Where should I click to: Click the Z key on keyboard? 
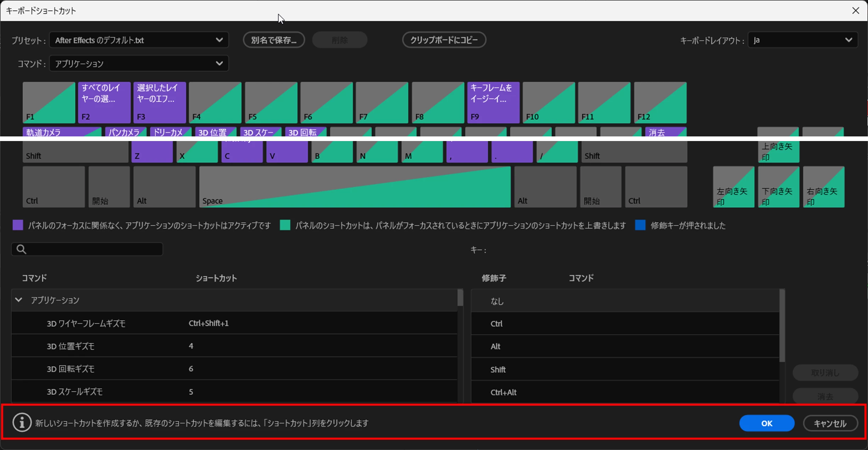point(152,152)
